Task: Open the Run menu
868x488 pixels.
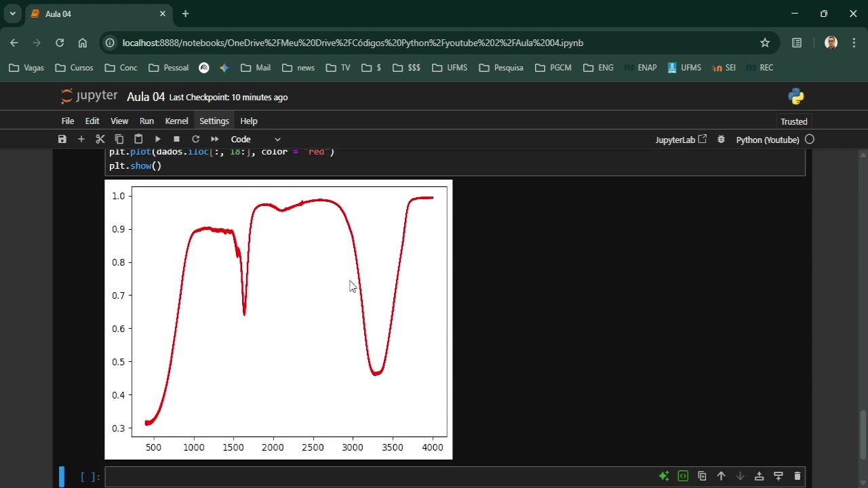Action: click(x=146, y=121)
